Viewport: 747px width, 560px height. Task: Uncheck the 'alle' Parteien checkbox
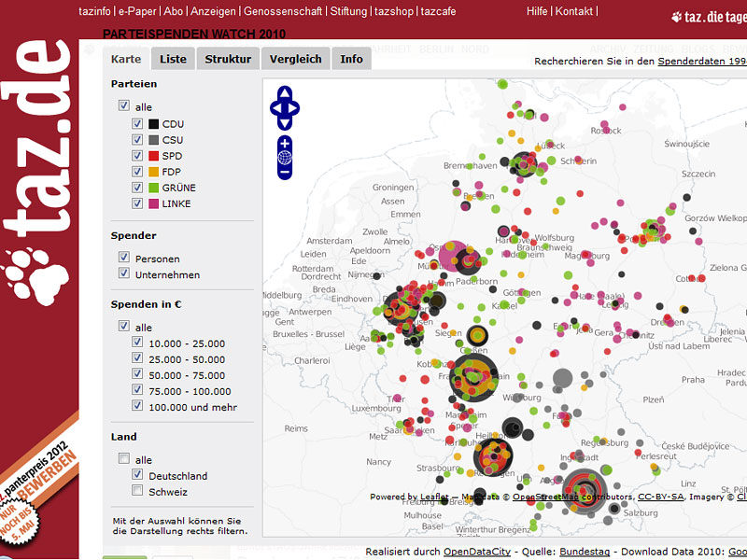point(124,105)
